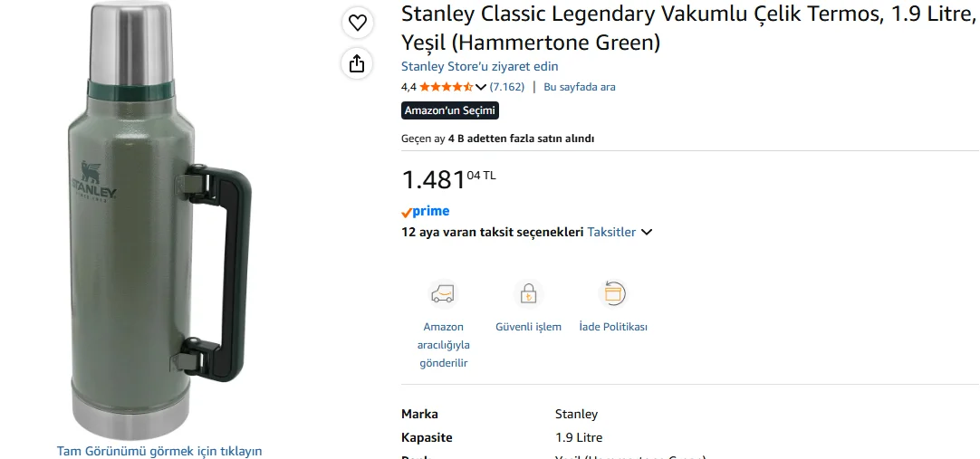Open the Taksitler chevron arrow

tap(647, 233)
